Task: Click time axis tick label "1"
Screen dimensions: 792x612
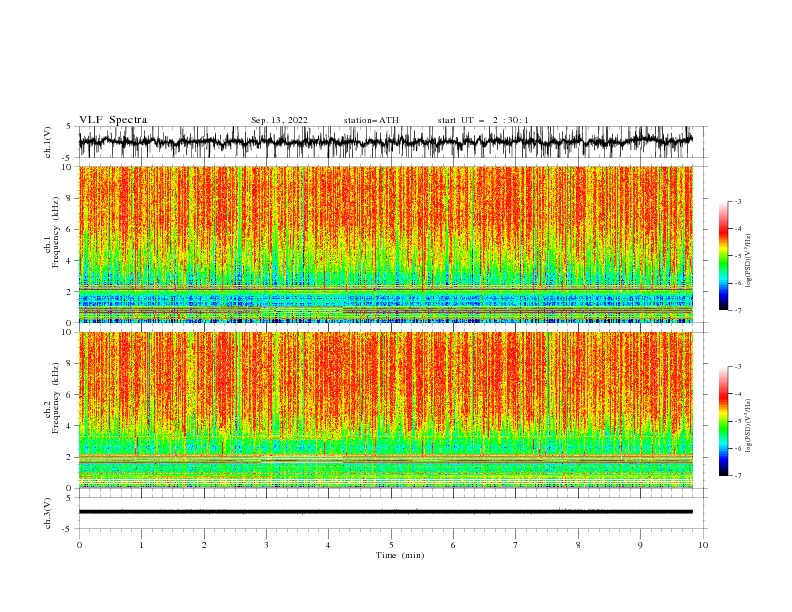Action: point(141,545)
